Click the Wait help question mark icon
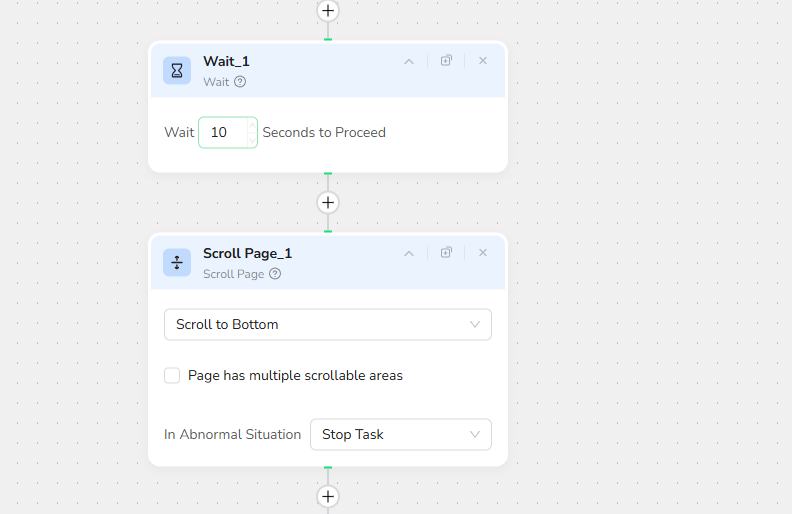 pos(240,82)
